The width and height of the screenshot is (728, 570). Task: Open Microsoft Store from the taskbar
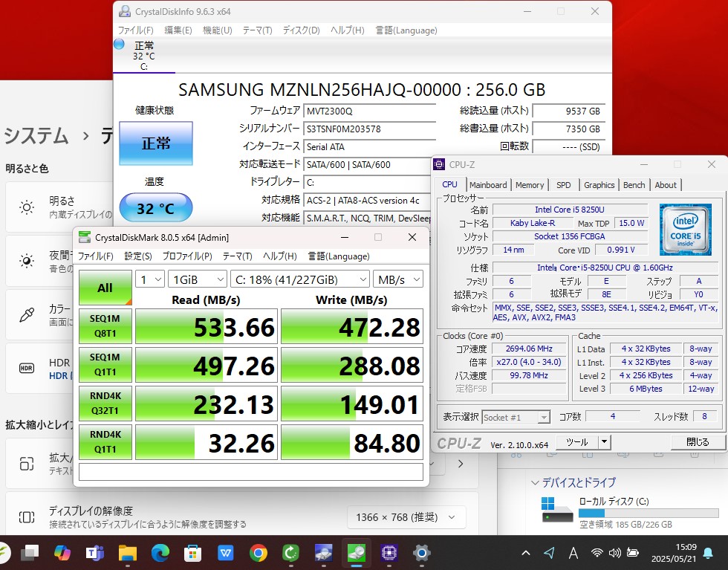[192, 553]
